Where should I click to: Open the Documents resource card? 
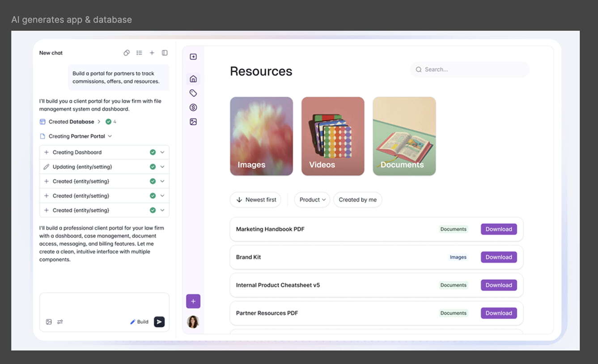pyautogui.click(x=404, y=136)
